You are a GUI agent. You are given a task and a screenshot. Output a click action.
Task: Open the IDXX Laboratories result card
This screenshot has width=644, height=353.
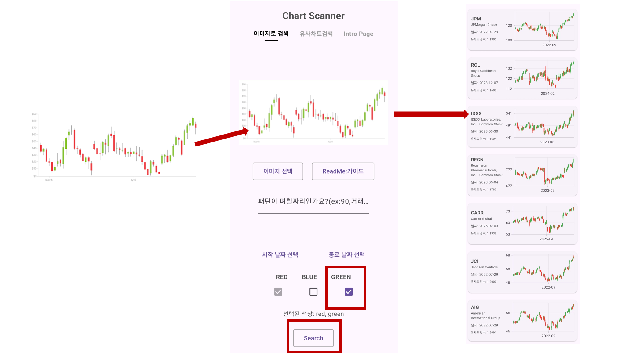pos(522,127)
